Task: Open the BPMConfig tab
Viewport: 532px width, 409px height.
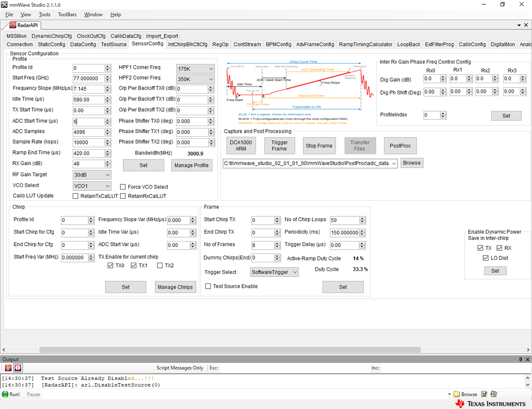Action: coord(279,44)
